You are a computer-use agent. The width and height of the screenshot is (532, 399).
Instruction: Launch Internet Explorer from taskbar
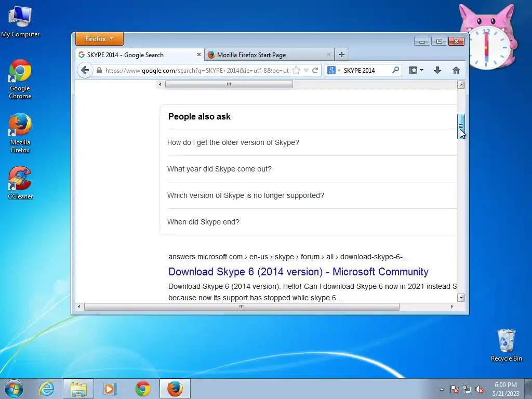pos(46,389)
